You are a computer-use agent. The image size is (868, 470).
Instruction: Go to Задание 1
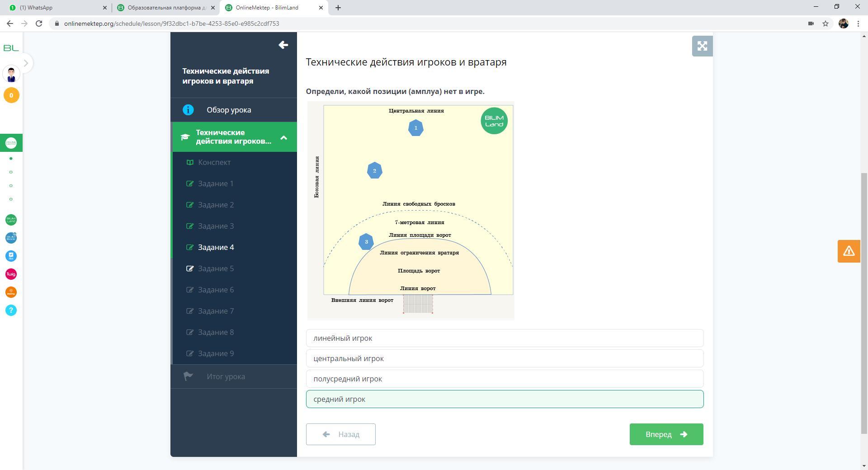216,183
